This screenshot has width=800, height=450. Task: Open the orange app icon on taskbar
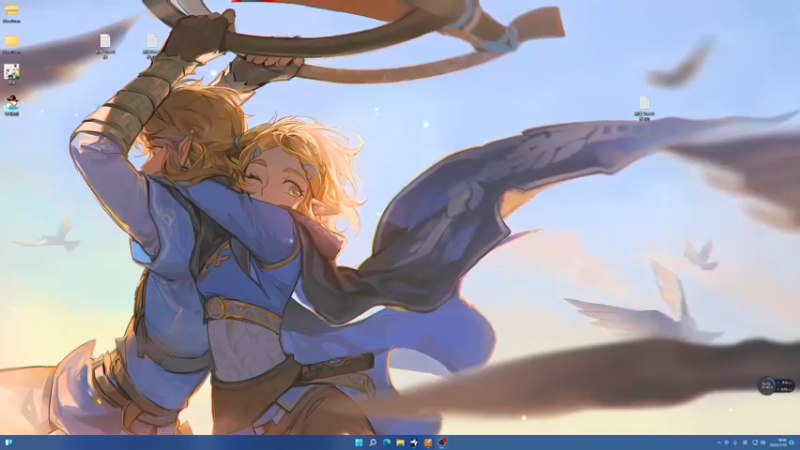coord(428,442)
